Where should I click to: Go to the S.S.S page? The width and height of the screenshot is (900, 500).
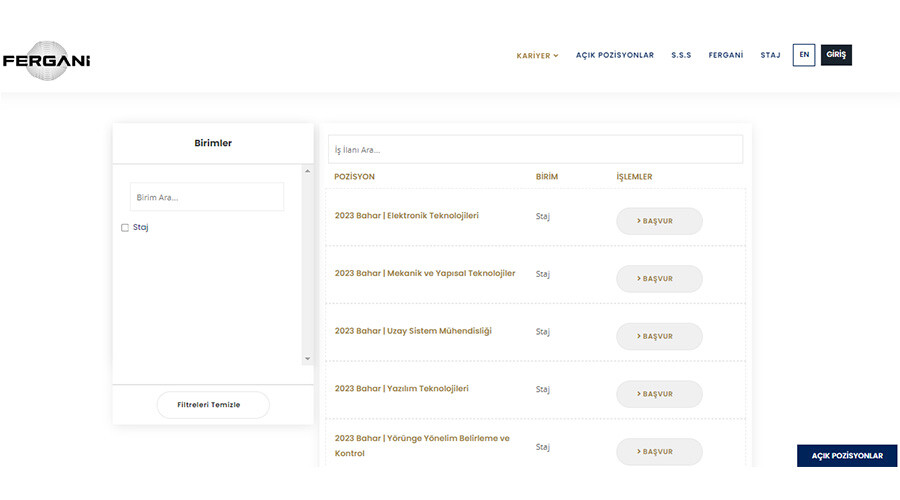681,56
